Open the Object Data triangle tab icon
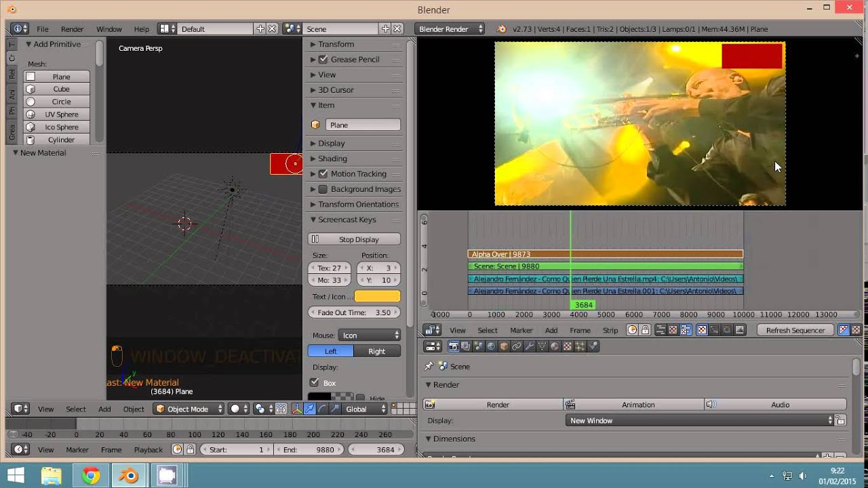Image resolution: width=868 pixels, height=488 pixels. (542, 346)
